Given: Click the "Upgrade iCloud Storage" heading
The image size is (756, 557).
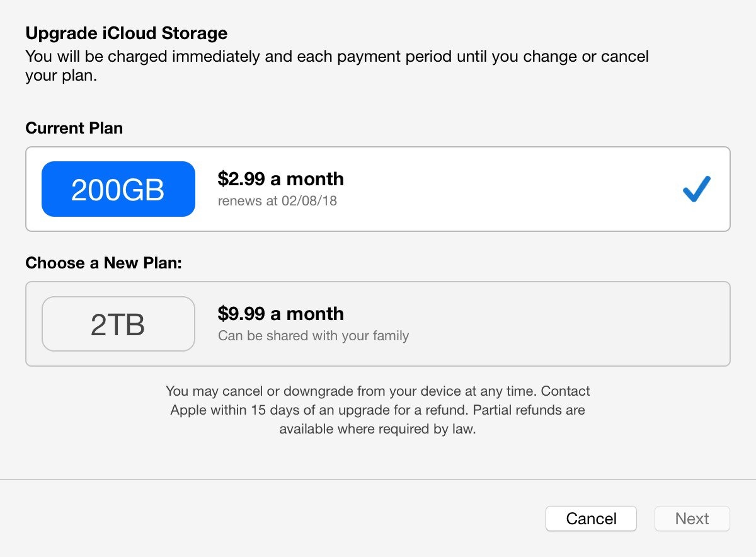Looking at the screenshot, I should [x=127, y=33].
